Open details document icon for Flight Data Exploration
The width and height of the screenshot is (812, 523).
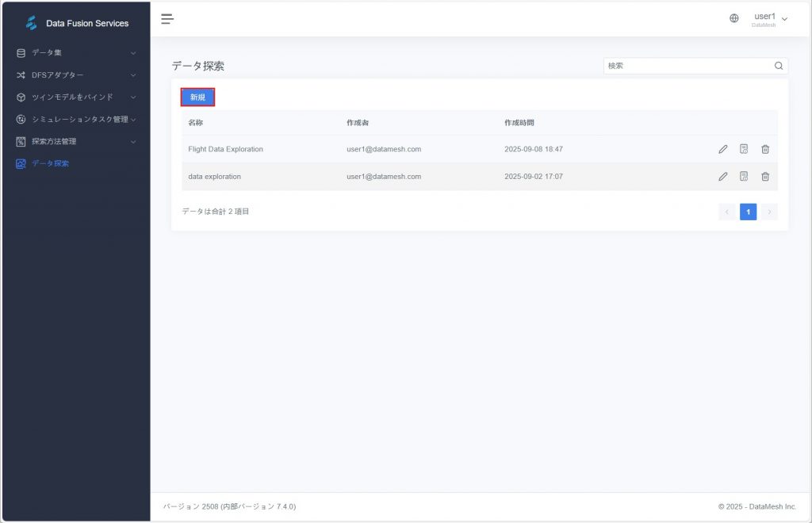pyautogui.click(x=744, y=149)
